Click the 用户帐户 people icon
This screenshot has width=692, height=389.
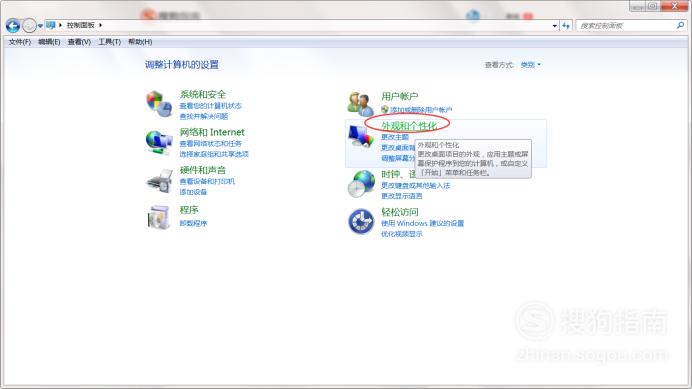click(x=361, y=104)
